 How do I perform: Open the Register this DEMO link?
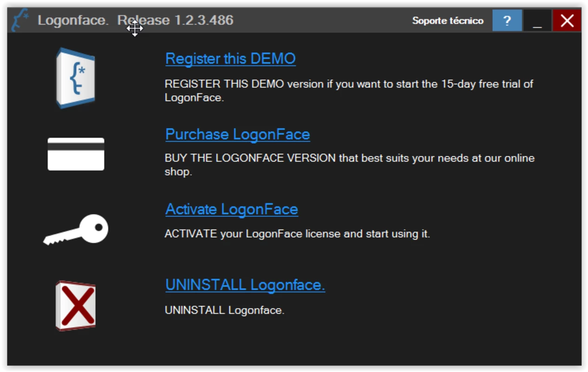(230, 59)
